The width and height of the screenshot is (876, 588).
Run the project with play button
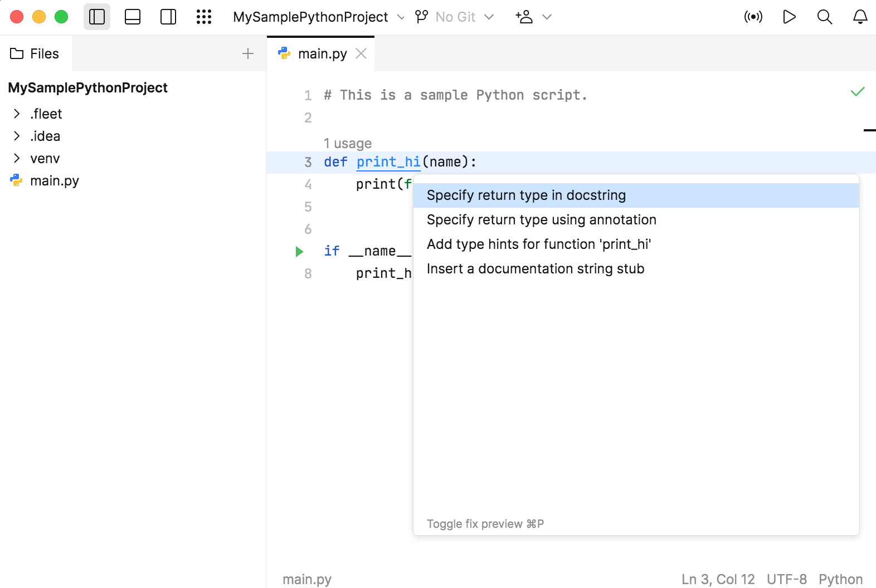pos(789,17)
